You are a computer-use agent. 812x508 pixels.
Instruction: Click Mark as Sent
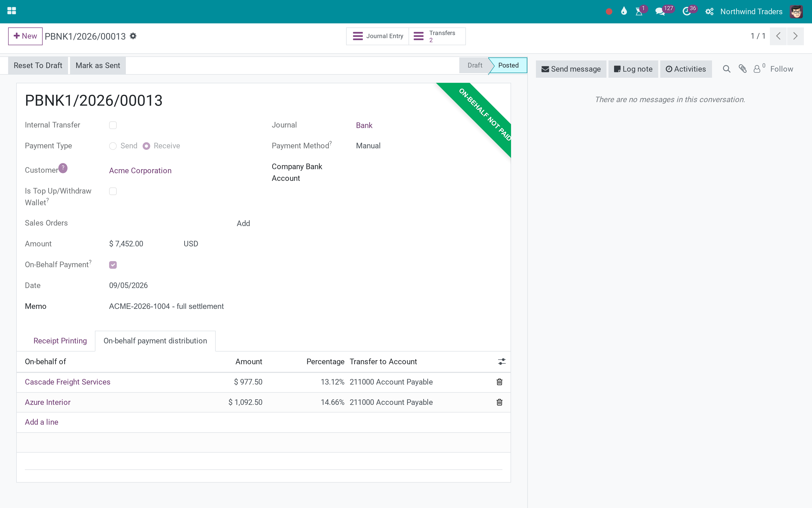coord(98,66)
